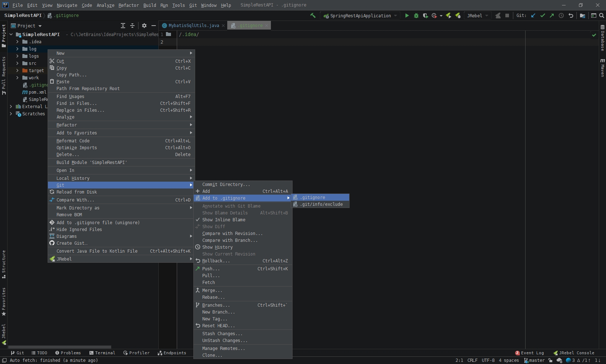Expand the Scratches node
This screenshot has width=606, height=364.
pyautogui.click(x=11, y=114)
